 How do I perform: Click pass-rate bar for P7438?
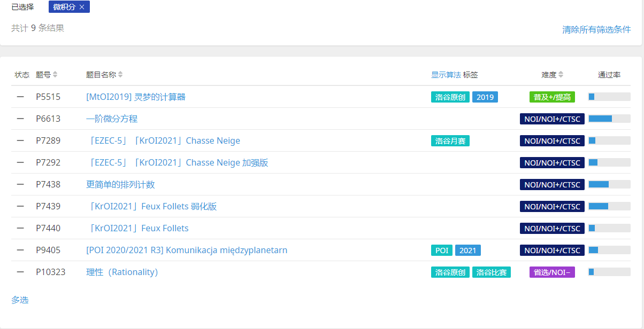click(x=609, y=184)
